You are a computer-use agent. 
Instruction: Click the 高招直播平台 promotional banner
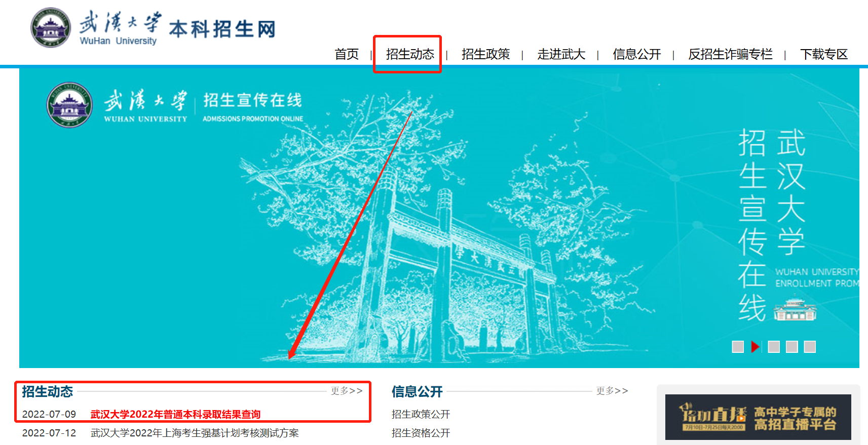(x=758, y=417)
